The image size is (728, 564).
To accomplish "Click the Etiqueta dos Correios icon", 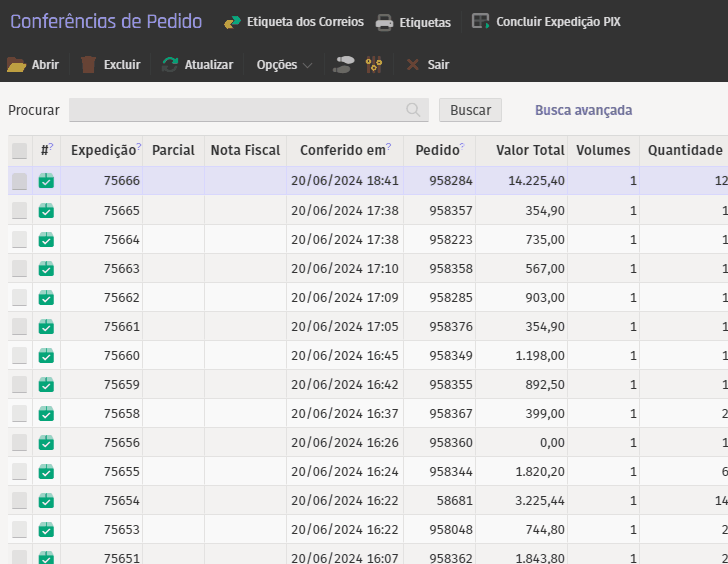I will click(232, 22).
